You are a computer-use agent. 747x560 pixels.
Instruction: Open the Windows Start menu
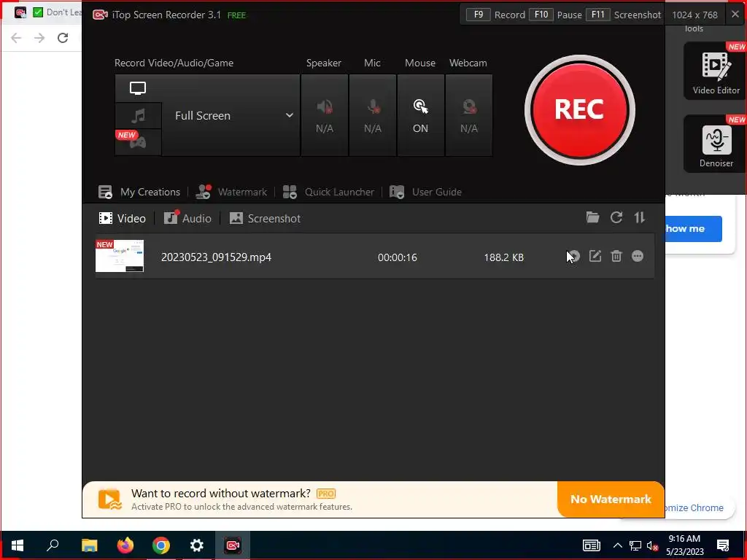pyautogui.click(x=18, y=545)
